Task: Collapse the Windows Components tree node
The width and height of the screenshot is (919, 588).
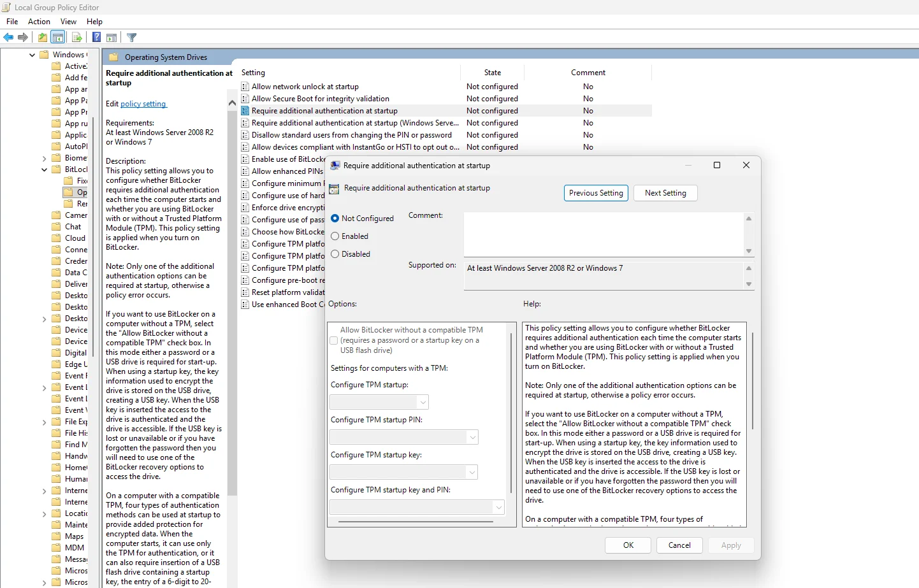Action: point(33,55)
